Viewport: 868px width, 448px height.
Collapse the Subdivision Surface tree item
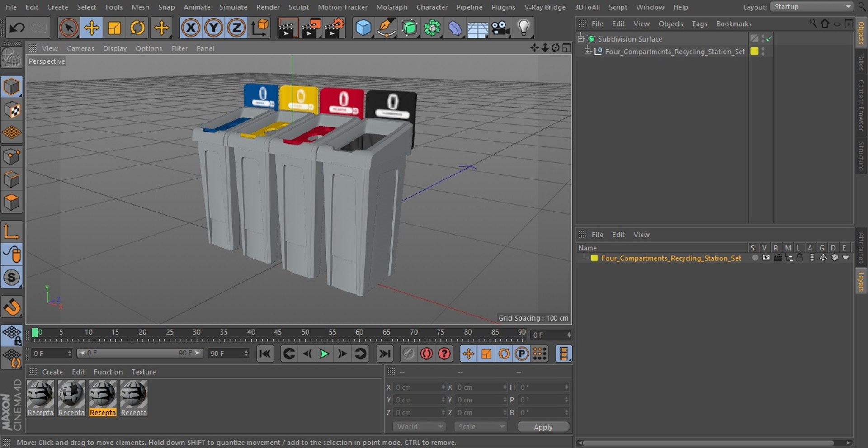(581, 38)
